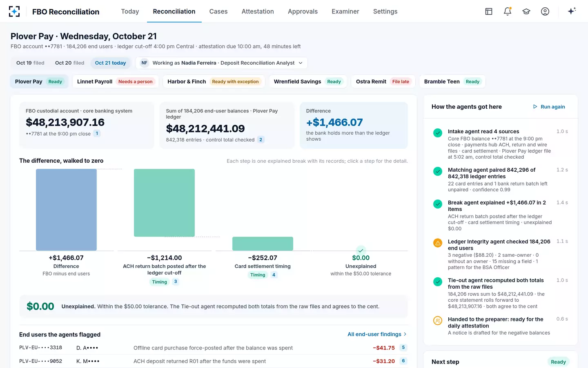Select the Oct 20 filed date
This screenshot has height=368, width=588.
(70, 63)
